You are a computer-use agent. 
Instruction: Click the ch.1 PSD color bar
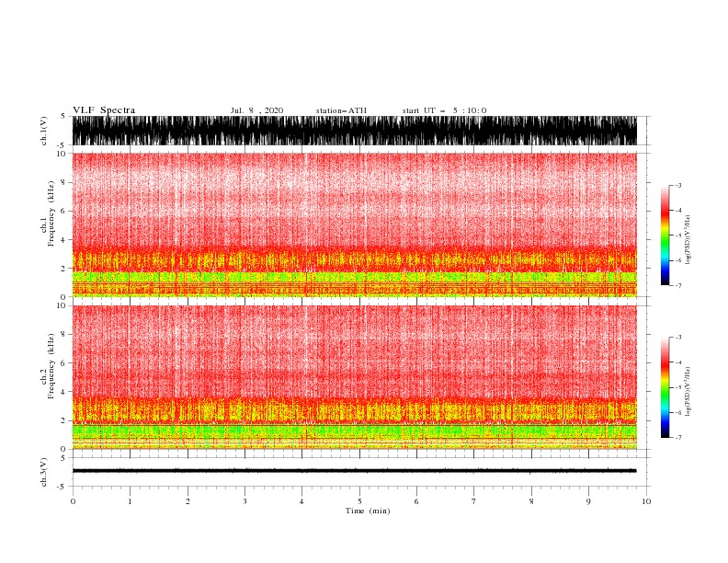665,236
